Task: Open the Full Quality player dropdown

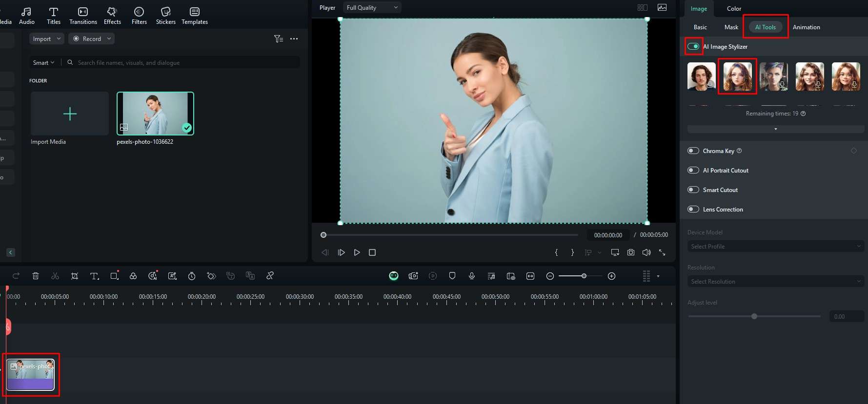Action: tap(372, 7)
